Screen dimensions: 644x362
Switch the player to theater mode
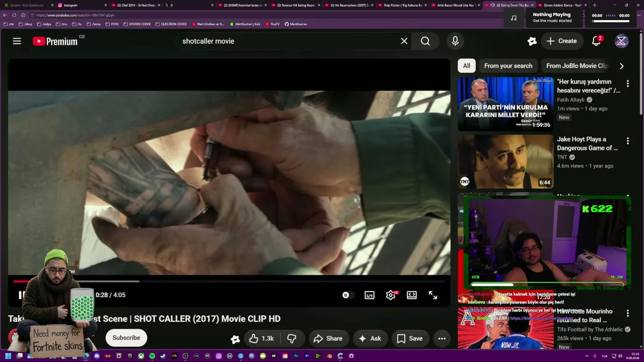[412, 295]
